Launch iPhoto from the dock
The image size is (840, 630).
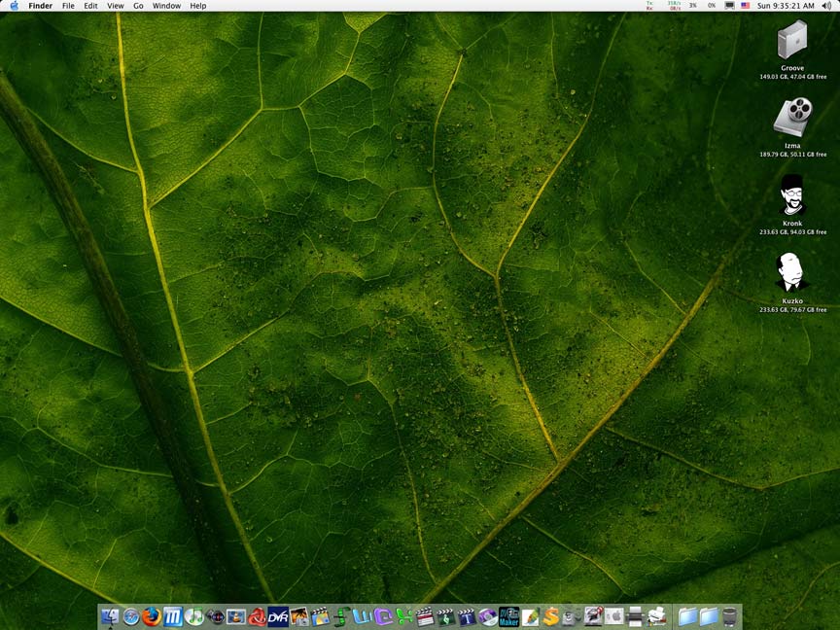point(299,616)
